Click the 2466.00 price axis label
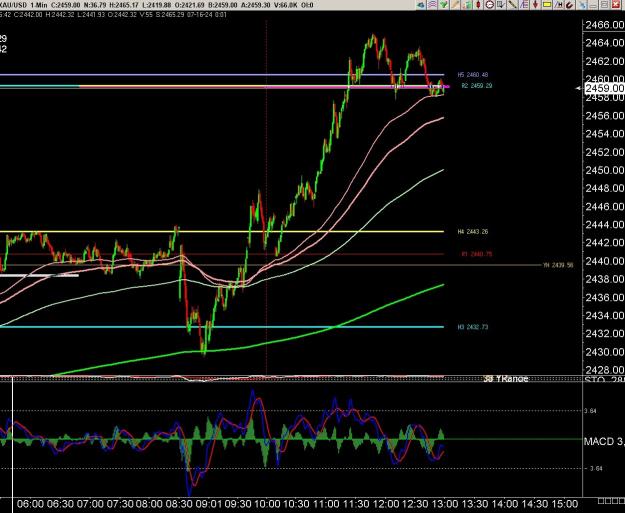625x513 pixels. (x=604, y=25)
